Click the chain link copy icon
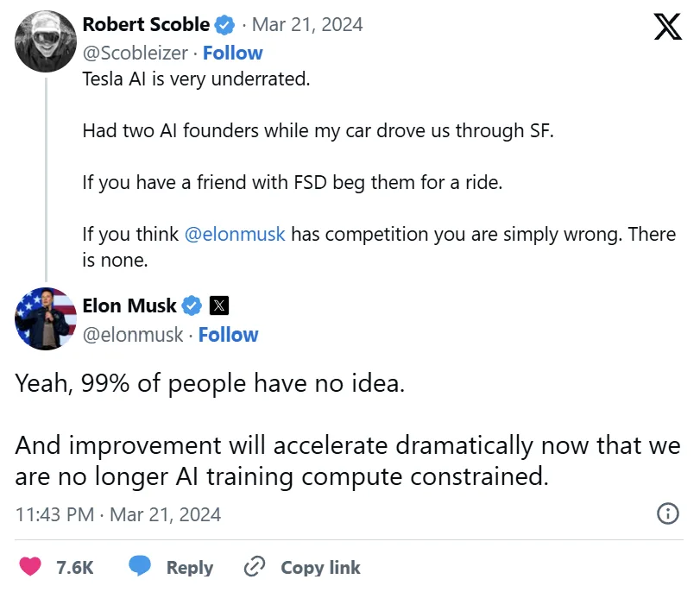 255,566
